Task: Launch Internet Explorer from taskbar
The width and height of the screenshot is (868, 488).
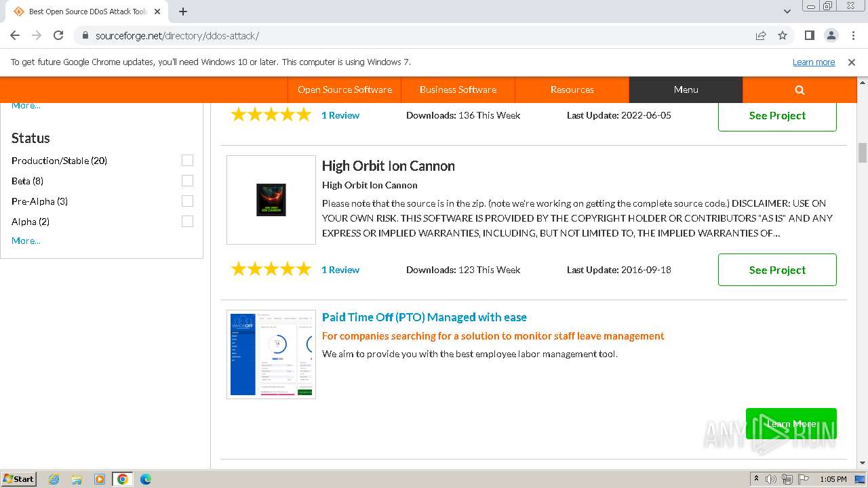Action: [x=54, y=479]
